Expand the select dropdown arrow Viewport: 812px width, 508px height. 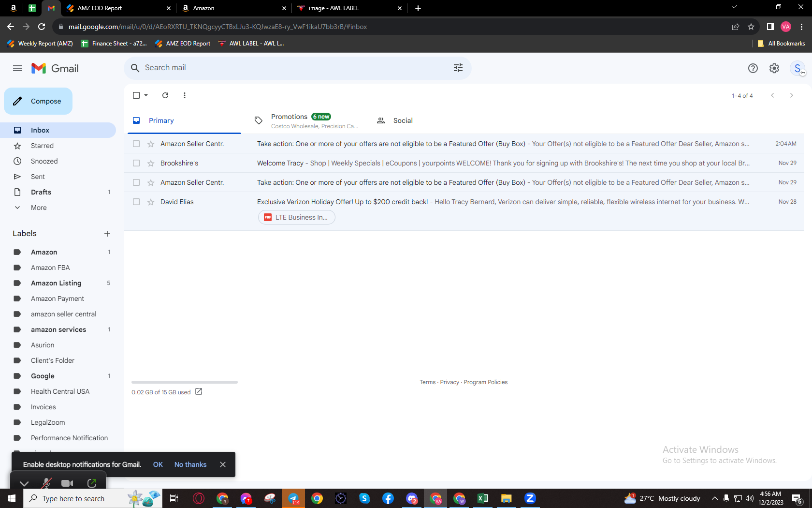(x=146, y=95)
